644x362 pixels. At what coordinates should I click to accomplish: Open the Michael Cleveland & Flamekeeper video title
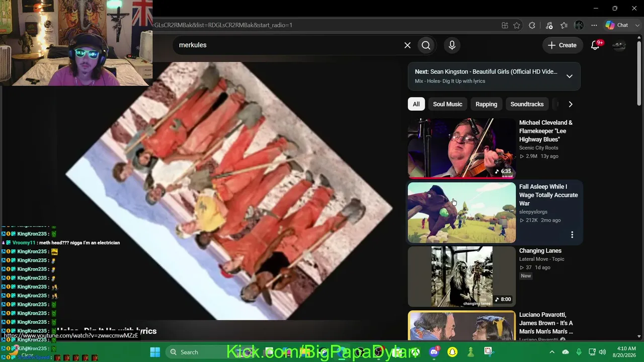click(x=546, y=131)
